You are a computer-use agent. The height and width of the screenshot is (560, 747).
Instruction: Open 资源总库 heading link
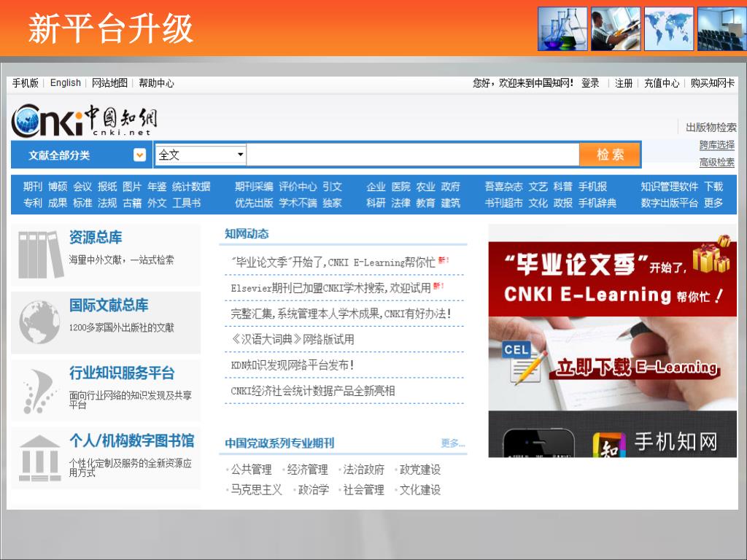[96, 237]
